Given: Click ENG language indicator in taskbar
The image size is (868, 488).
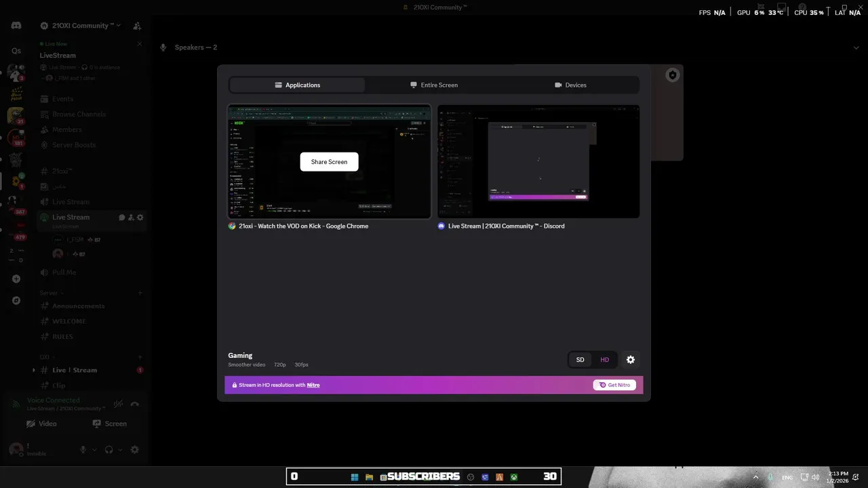Looking at the screenshot, I should click(787, 478).
